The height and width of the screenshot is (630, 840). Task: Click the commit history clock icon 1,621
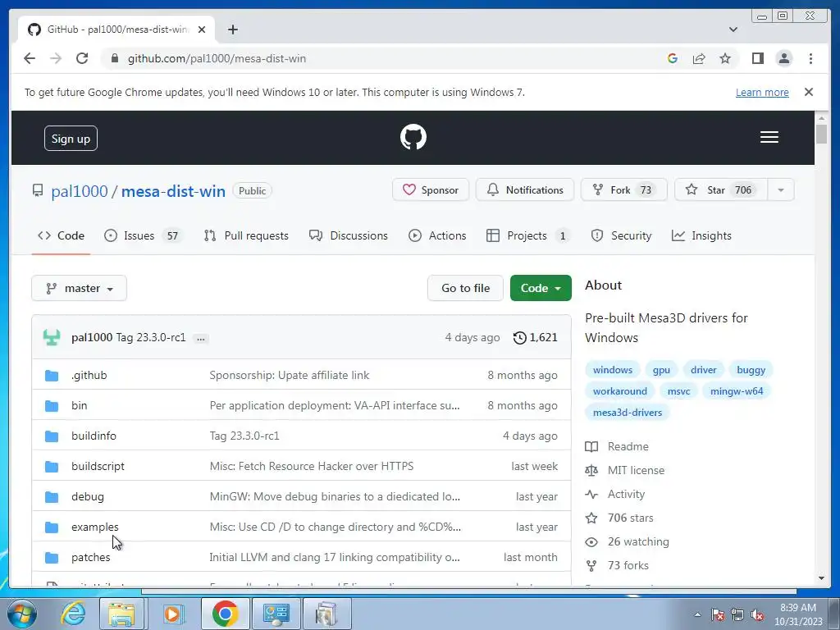click(535, 337)
